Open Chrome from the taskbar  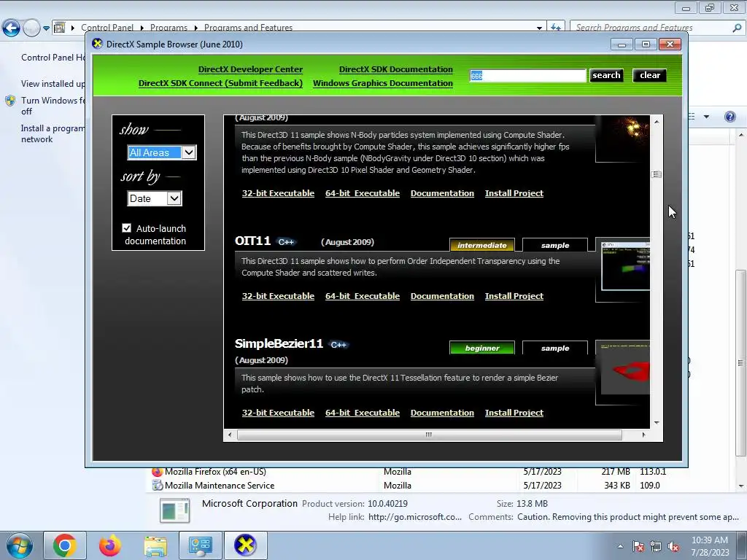pos(65,545)
